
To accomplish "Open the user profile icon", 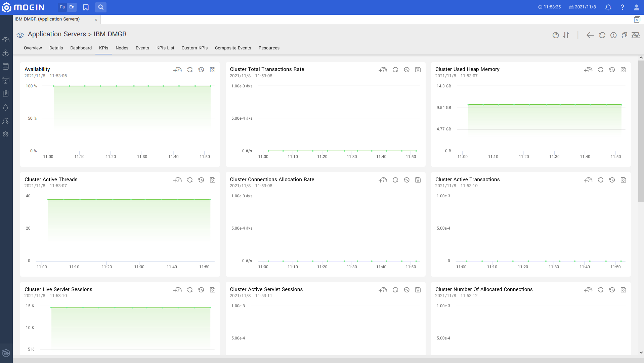I will (x=636, y=7).
